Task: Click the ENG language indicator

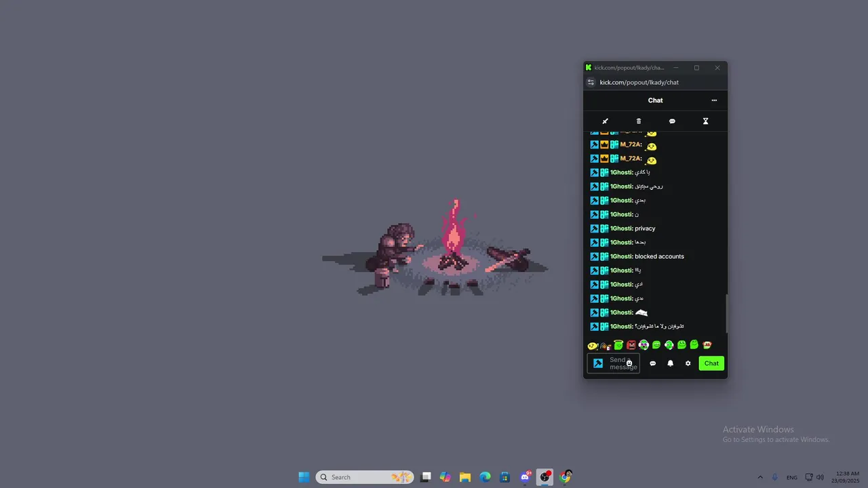Action: (792, 477)
